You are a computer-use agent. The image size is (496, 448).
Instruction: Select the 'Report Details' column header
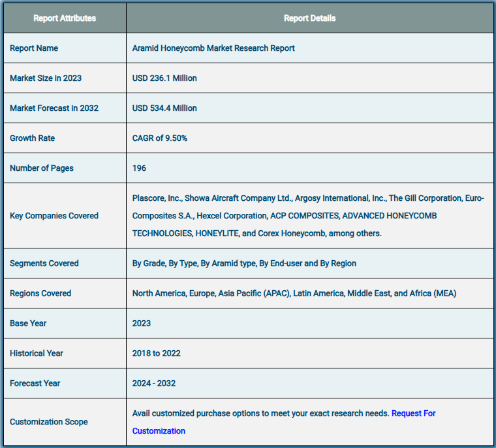click(310, 18)
